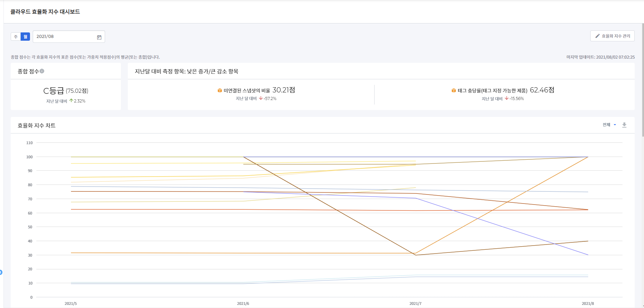Click the 효율화 지수 관리 button
Viewport: 644px width, 308px height.
(x=612, y=36)
